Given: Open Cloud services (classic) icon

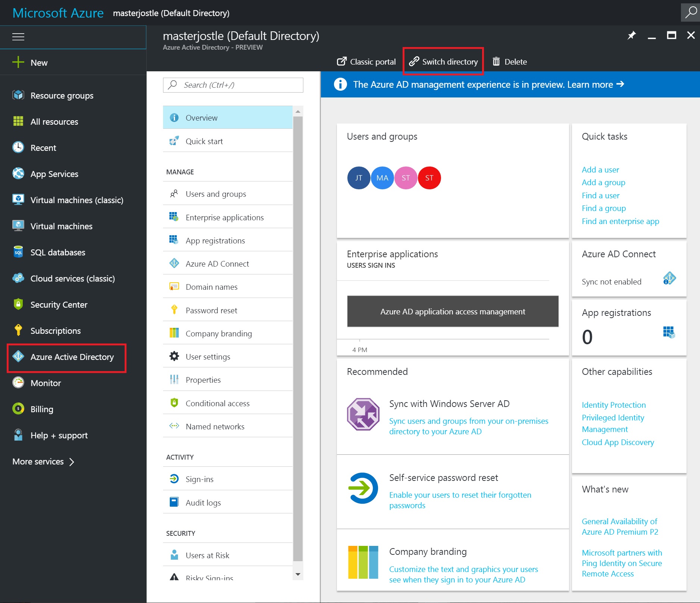Looking at the screenshot, I should pyautogui.click(x=18, y=278).
